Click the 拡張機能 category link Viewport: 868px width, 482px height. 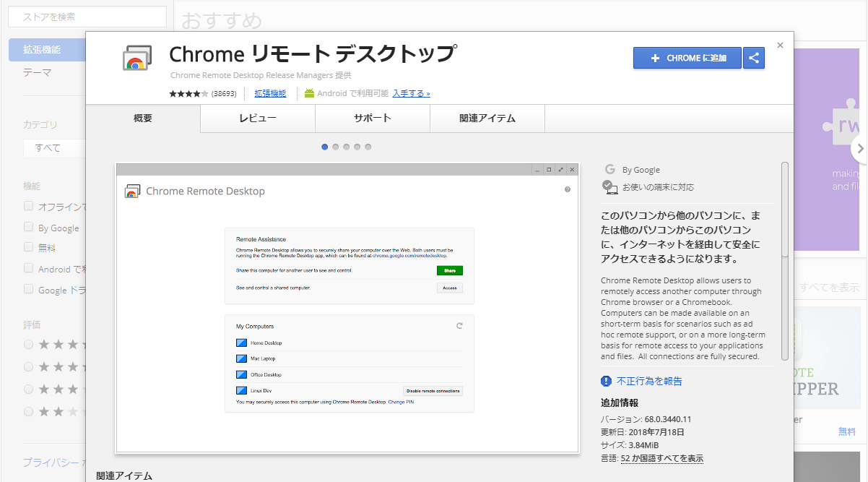pyautogui.click(x=270, y=93)
